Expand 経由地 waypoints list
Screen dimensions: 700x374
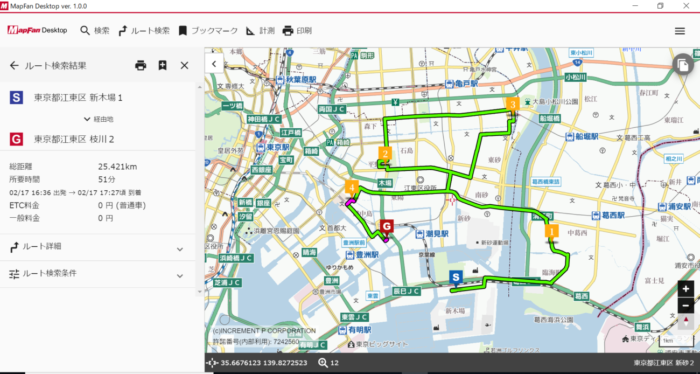pyautogui.click(x=99, y=119)
